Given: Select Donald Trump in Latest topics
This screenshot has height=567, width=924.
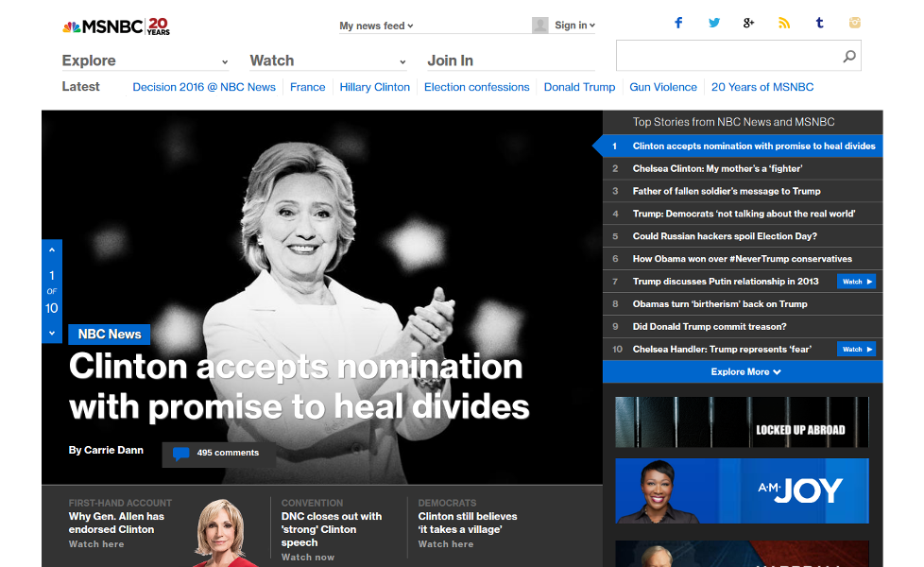Looking at the screenshot, I should [579, 87].
